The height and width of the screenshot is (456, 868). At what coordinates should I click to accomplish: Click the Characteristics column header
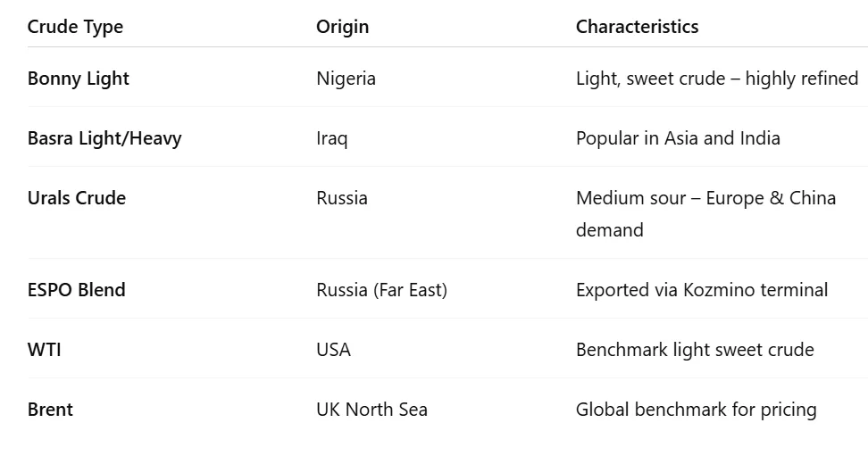coord(638,27)
